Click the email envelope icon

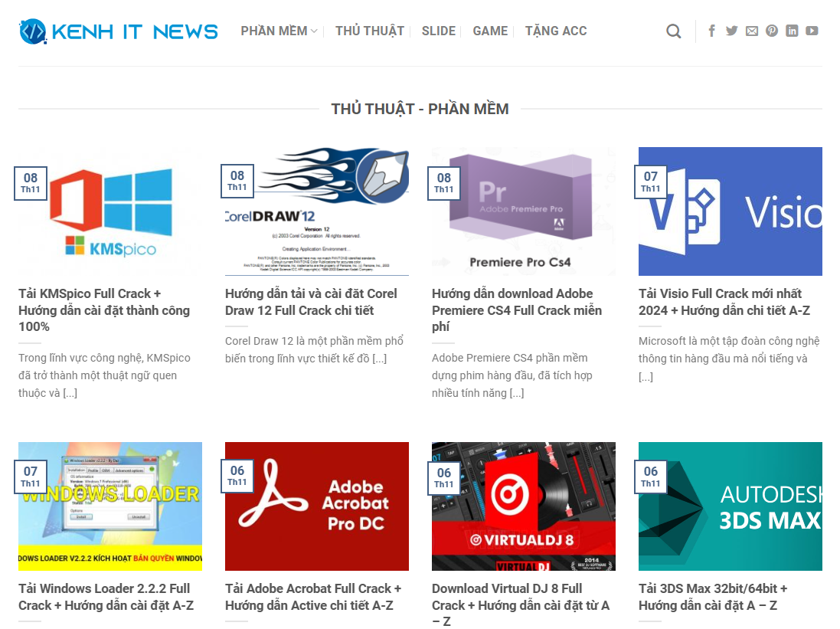coord(752,31)
